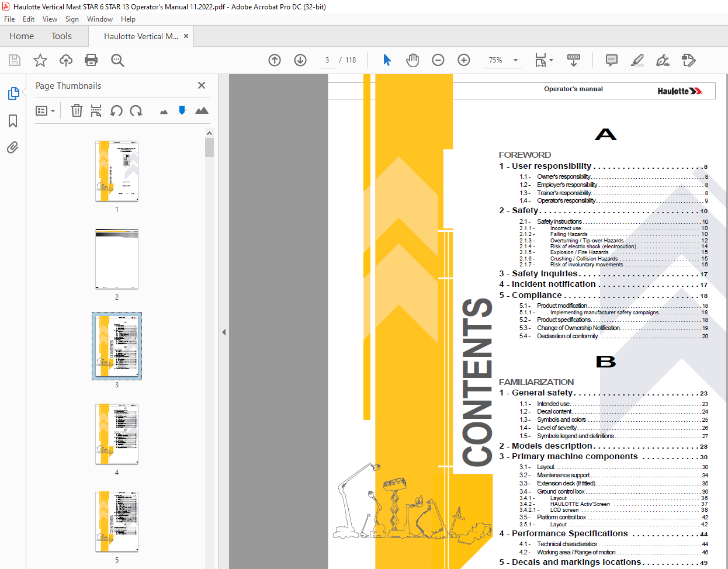The image size is (728, 569).
Task: Click the current page number field
Action: (327, 60)
